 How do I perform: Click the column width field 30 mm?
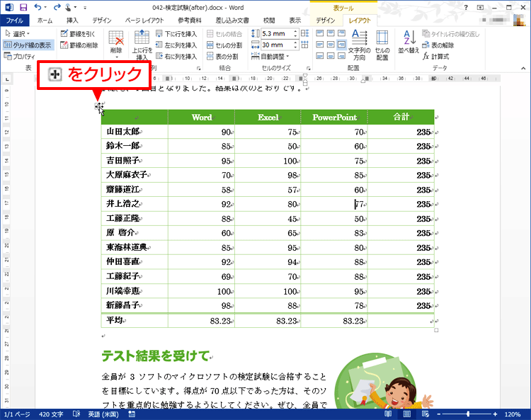click(277, 45)
